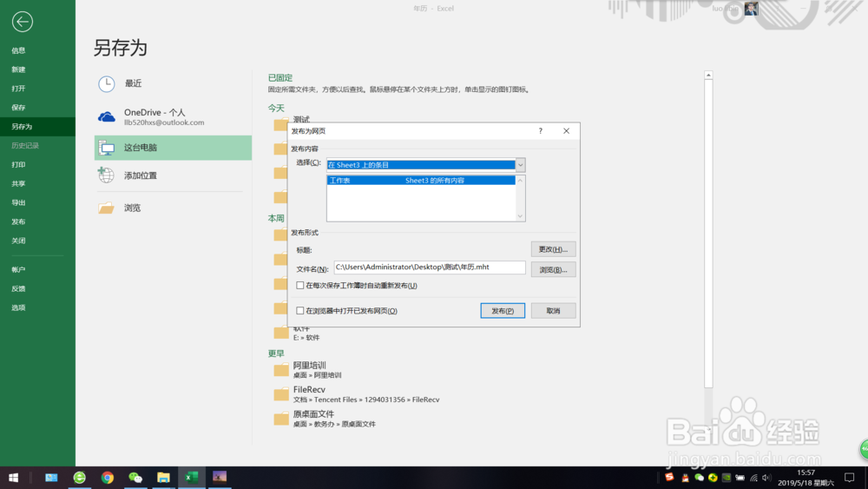The height and width of the screenshot is (489, 868).
Task: Click the list box scroll down arrow
Action: click(520, 216)
